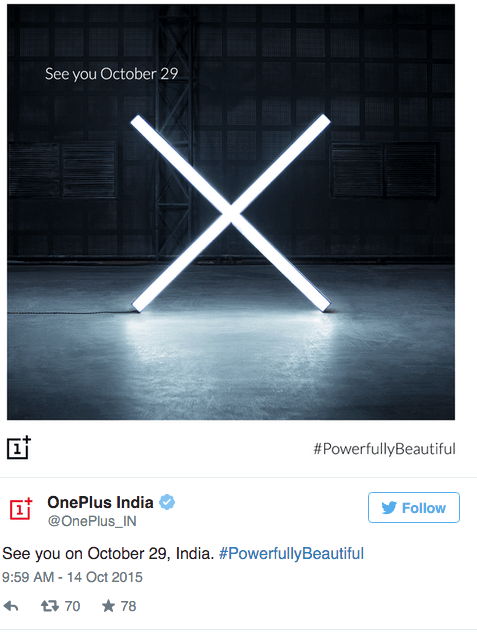Image resolution: width=477 pixels, height=636 pixels.
Task: Click the 14 Oct 2015 date
Action: coord(105,577)
